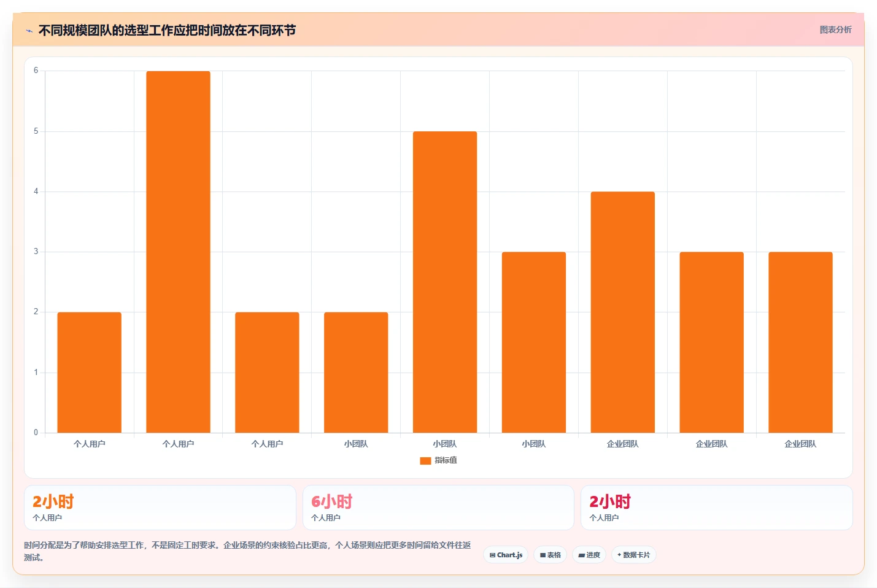Switch to the 进度 chip
Viewport: 877px width, 588px height.
589,555
